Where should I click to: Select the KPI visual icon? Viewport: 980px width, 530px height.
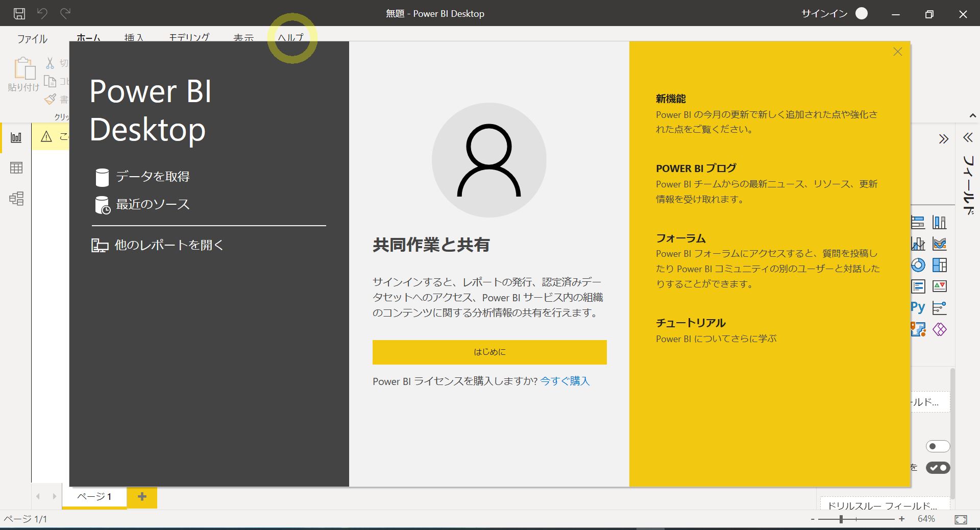(939, 286)
